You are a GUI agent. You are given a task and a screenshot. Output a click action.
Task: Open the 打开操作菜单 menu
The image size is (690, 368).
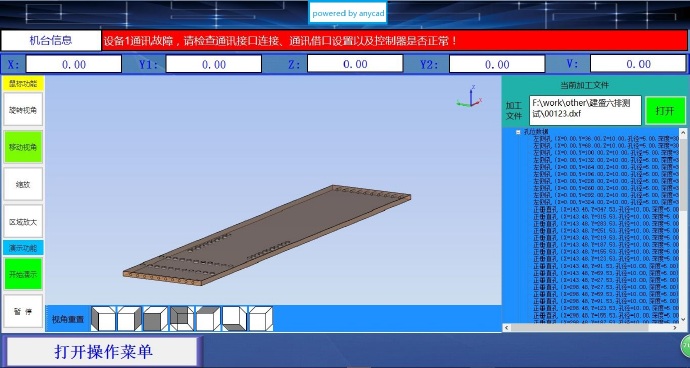tap(104, 352)
